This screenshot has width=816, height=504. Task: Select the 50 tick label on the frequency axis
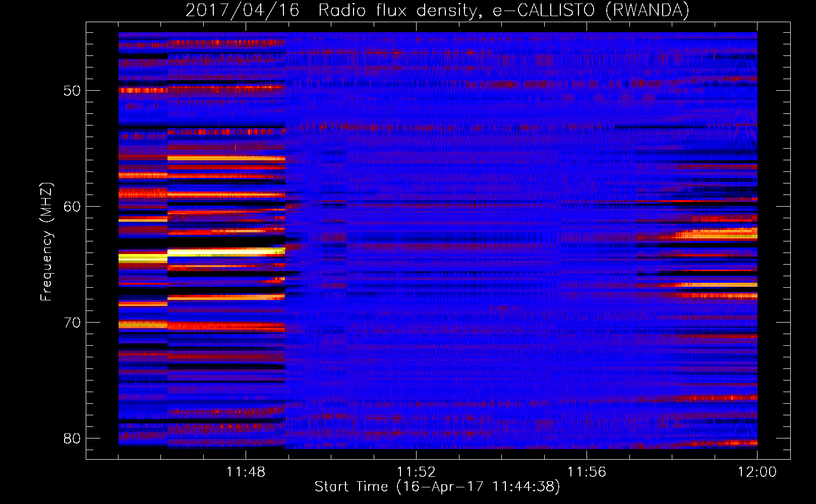click(x=72, y=91)
